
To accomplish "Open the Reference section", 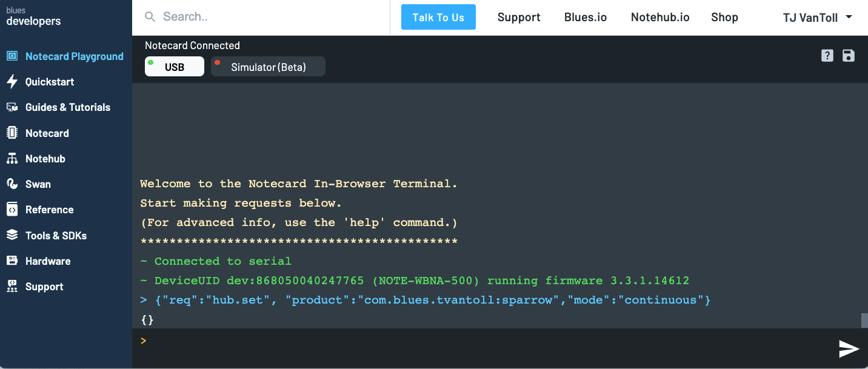I will click(50, 210).
